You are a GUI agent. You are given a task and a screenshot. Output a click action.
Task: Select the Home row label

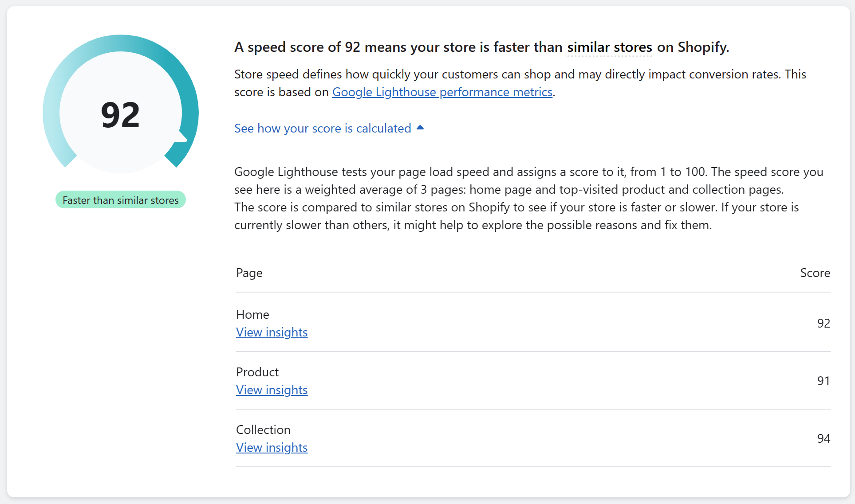coord(252,314)
